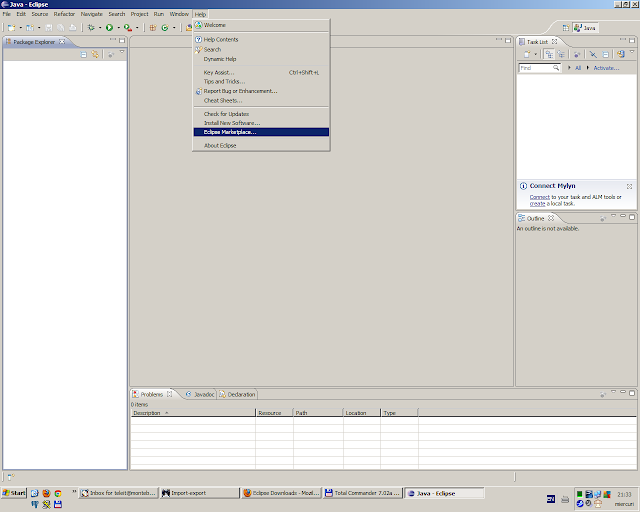The height and width of the screenshot is (512, 640).
Task: Select the Outline view tab
Action: (536, 218)
